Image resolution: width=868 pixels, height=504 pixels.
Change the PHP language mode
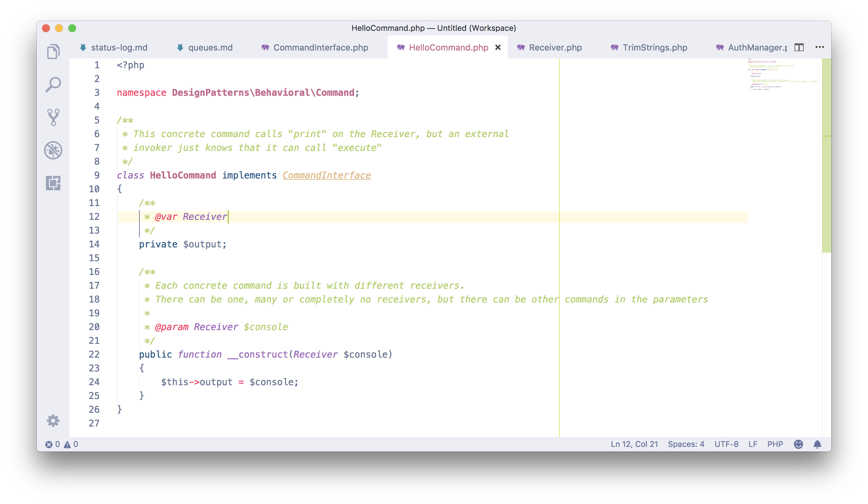775,444
